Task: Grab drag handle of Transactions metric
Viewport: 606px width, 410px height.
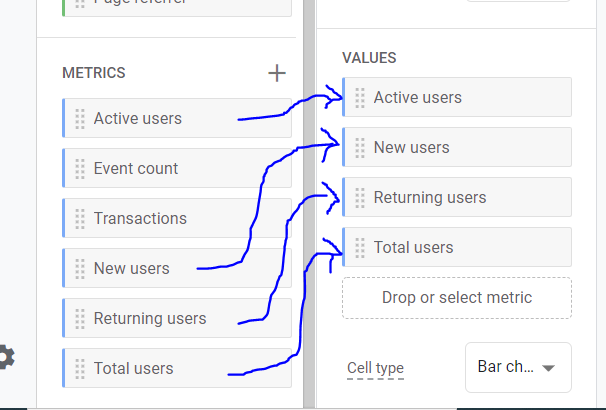Action: (80, 219)
